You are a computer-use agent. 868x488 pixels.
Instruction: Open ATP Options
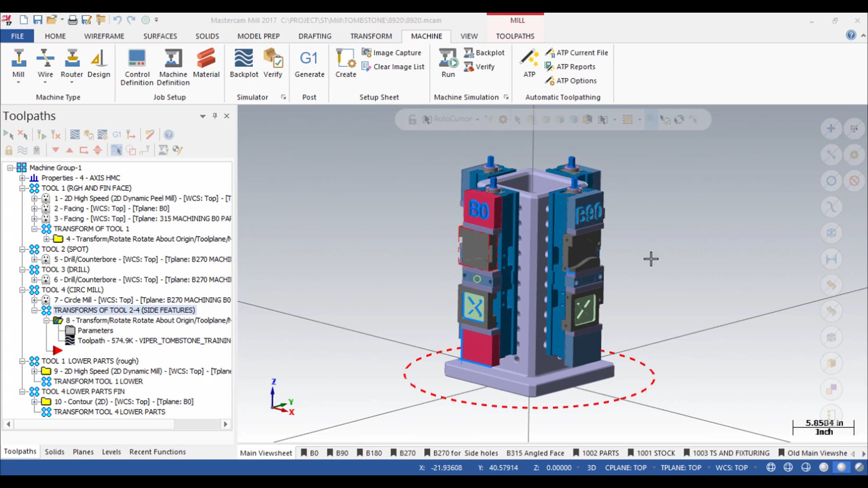571,81
